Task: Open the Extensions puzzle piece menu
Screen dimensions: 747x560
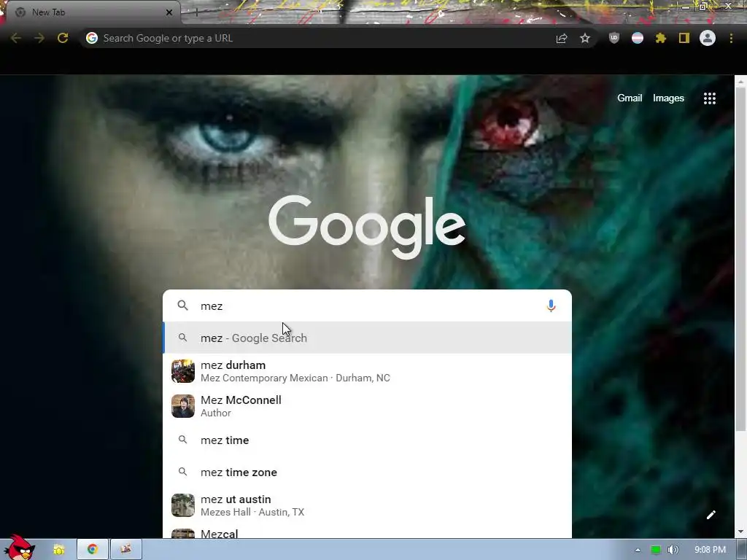Action: (x=661, y=38)
